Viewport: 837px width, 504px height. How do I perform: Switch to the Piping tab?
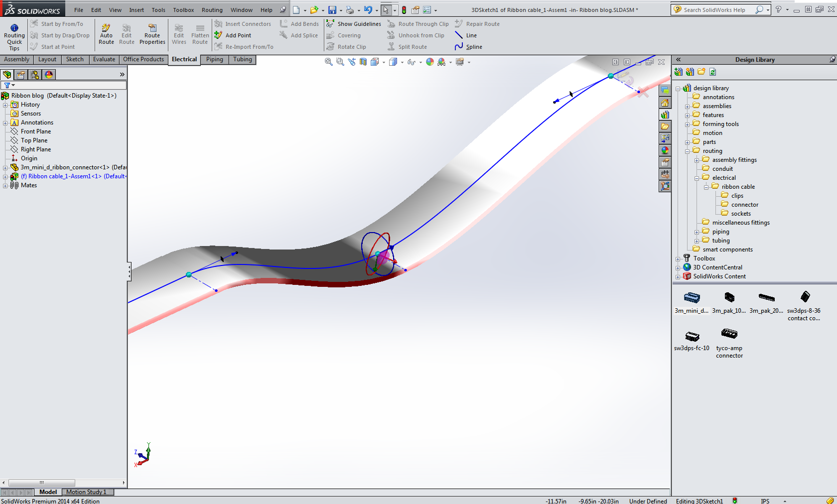coord(214,59)
